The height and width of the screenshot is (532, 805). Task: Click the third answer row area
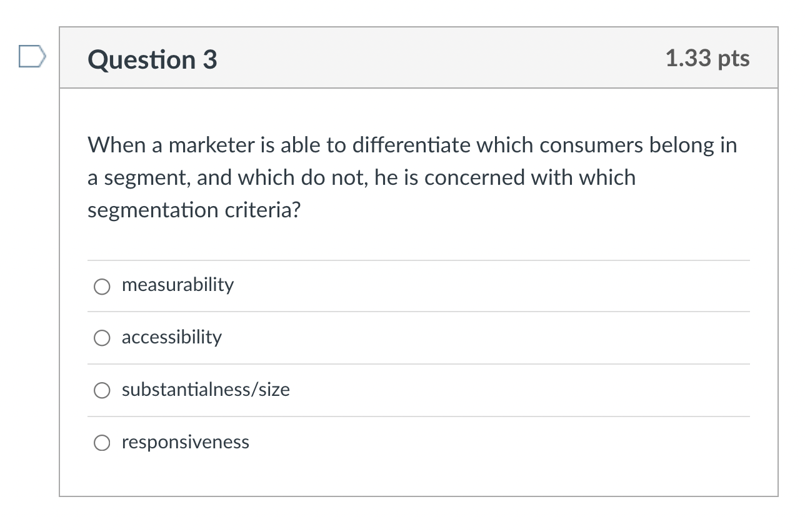(419, 390)
